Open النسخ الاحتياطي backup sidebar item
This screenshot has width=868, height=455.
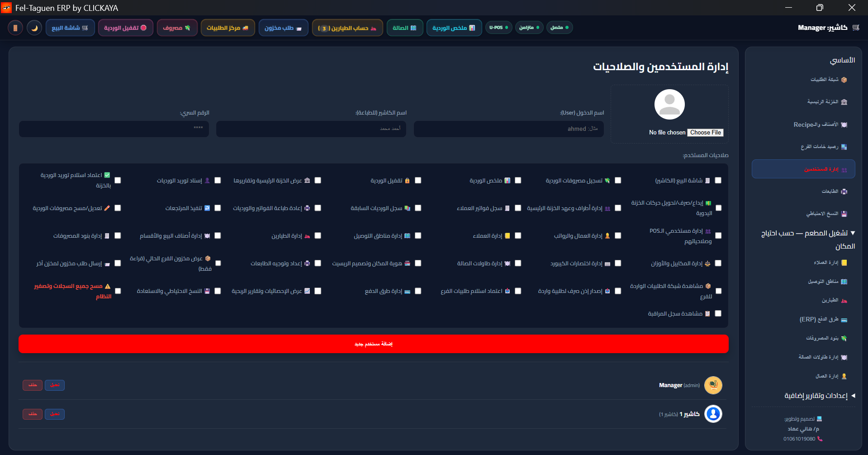pos(803,214)
